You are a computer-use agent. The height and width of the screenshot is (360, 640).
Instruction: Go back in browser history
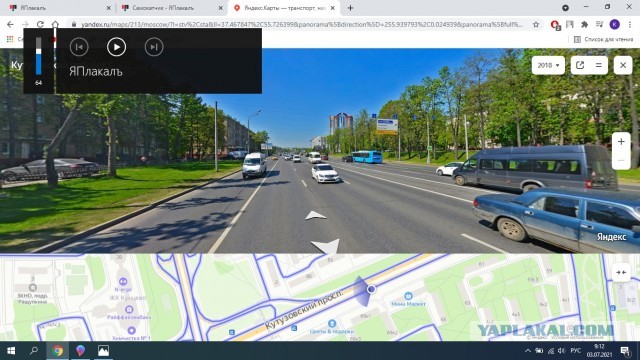click(x=10, y=24)
